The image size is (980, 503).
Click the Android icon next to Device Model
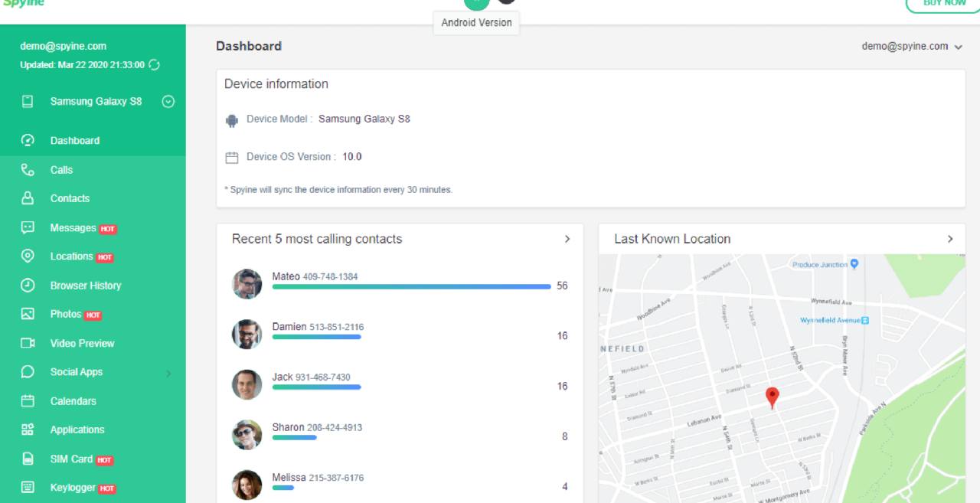click(x=232, y=120)
